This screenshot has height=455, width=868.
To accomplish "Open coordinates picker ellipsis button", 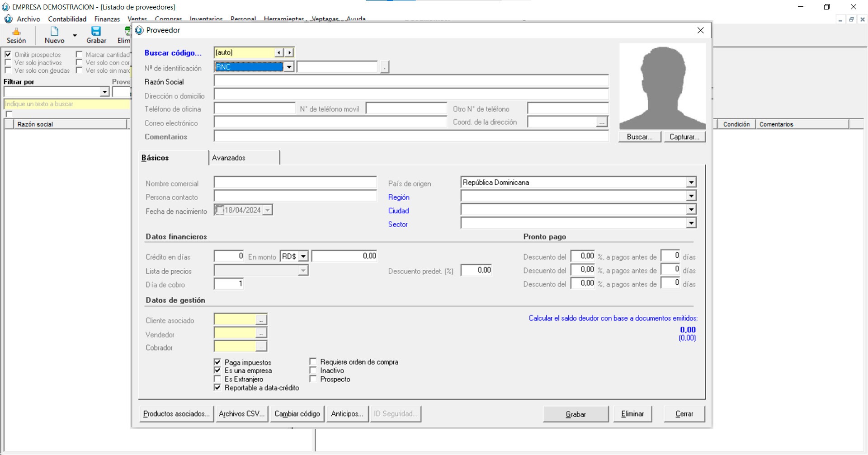I will pyautogui.click(x=601, y=122).
